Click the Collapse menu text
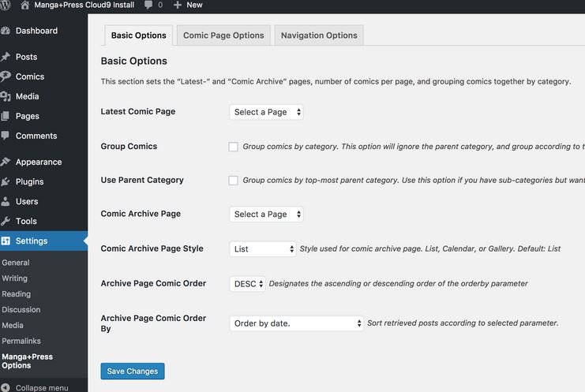Screen dimensions: 585x392 click(42, 387)
